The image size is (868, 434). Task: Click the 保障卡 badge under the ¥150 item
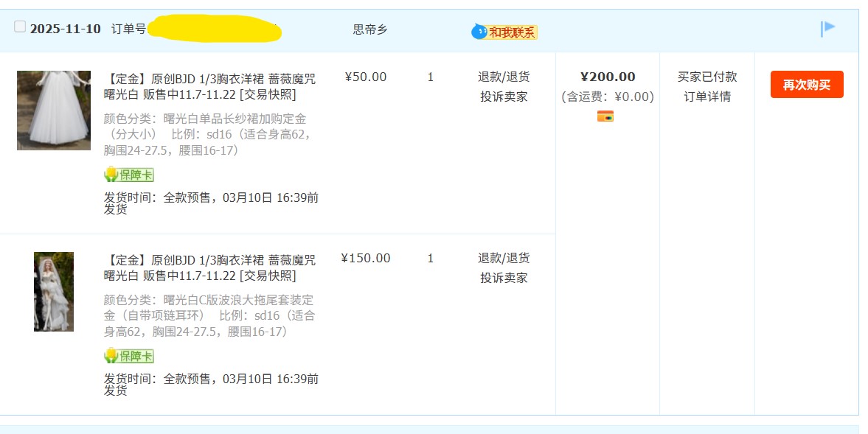pyautogui.click(x=129, y=356)
